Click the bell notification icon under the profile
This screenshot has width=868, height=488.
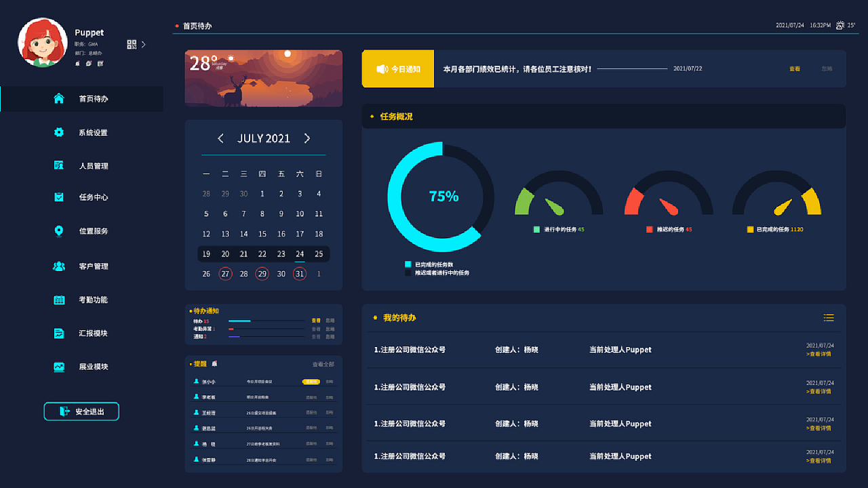(x=78, y=63)
